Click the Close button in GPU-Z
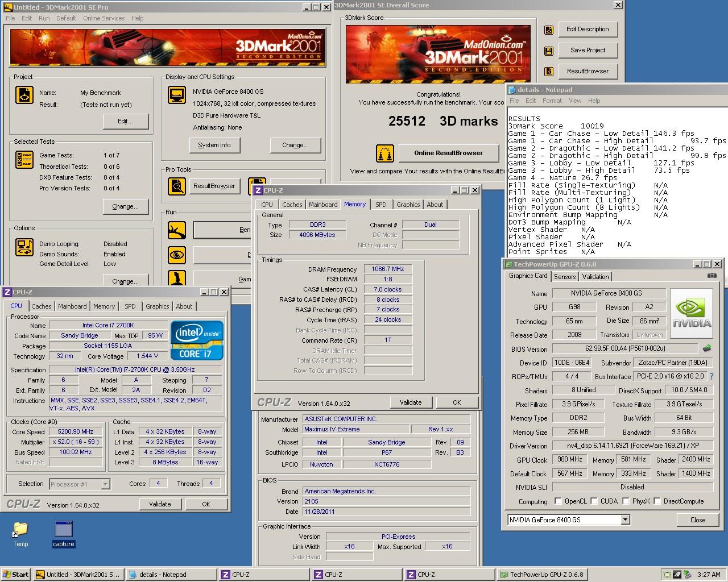 (x=698, y=519)
